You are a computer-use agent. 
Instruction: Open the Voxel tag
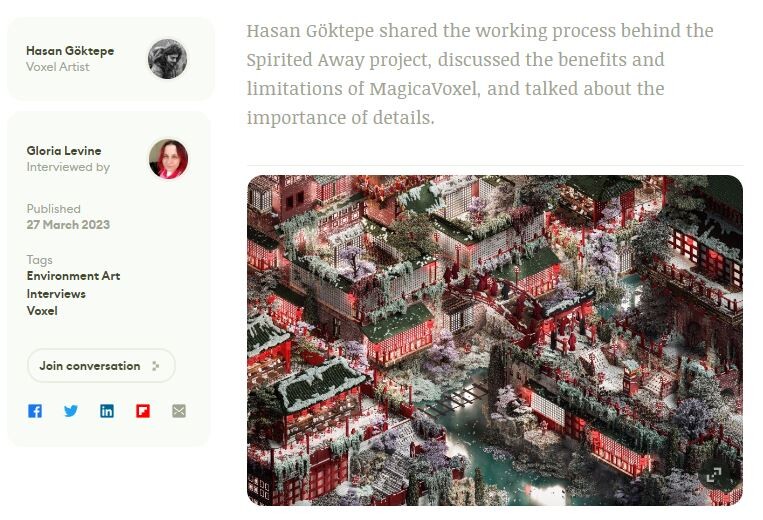(x=42, y=311)
